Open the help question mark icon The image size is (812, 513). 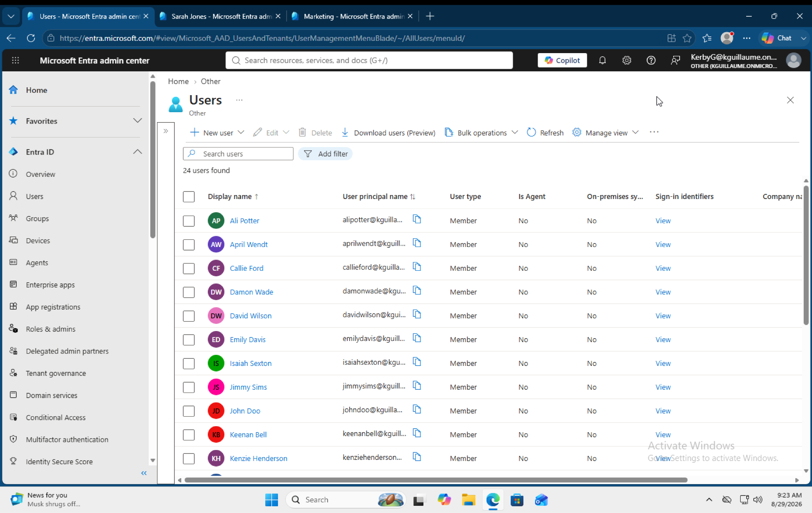651,60
